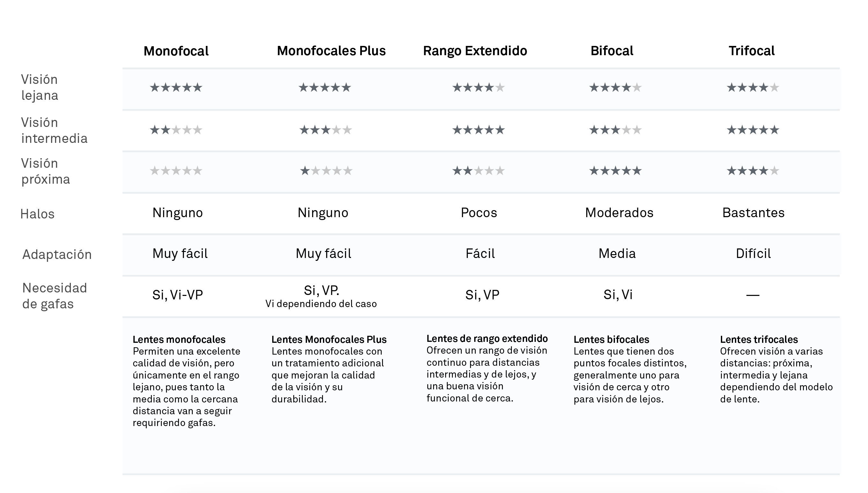Click 'Vi dependiendo del caso' note
Viewport: 868px width, 493px height.
pyautogui.click(x=321, y=304)
